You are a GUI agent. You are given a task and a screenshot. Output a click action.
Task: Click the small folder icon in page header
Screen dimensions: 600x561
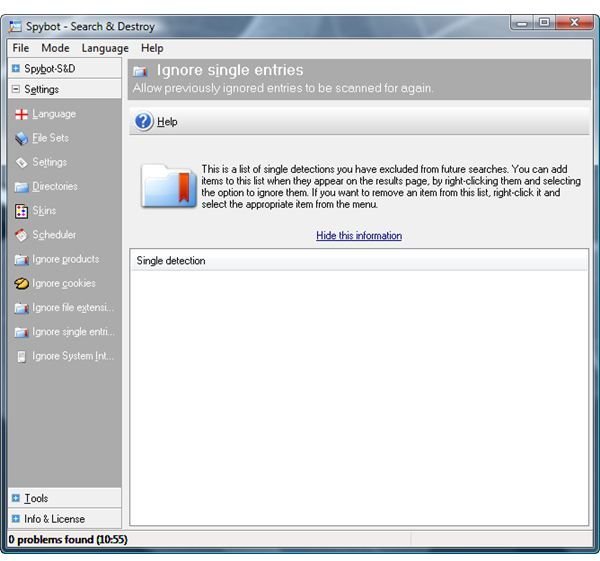pos(140,71)
